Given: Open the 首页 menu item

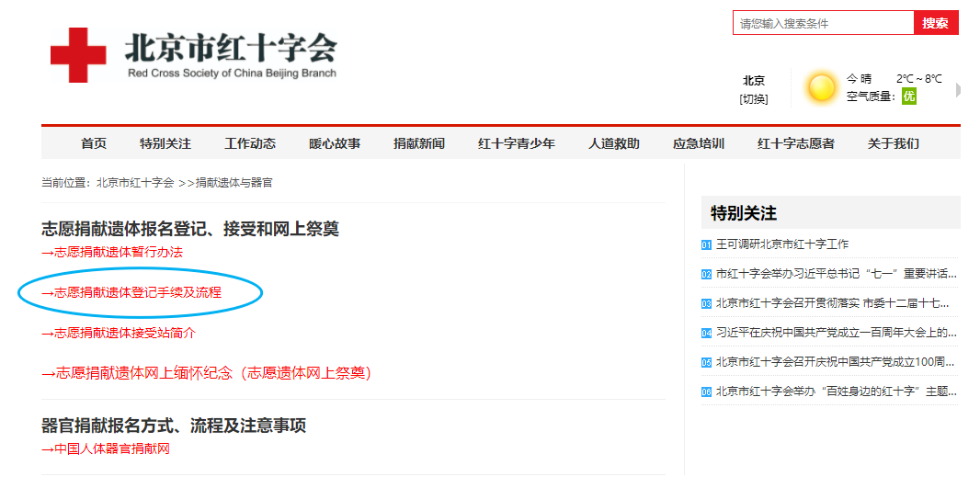Looking at the screenshot, I should (94, 143).
